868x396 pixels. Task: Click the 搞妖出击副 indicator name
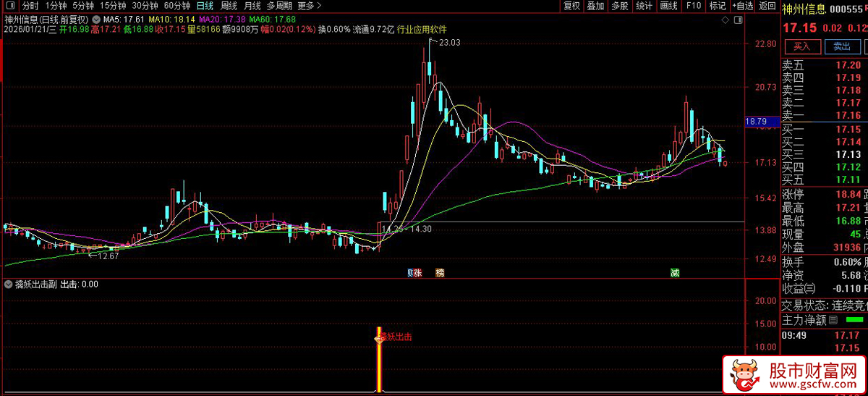tap(37, 285)
